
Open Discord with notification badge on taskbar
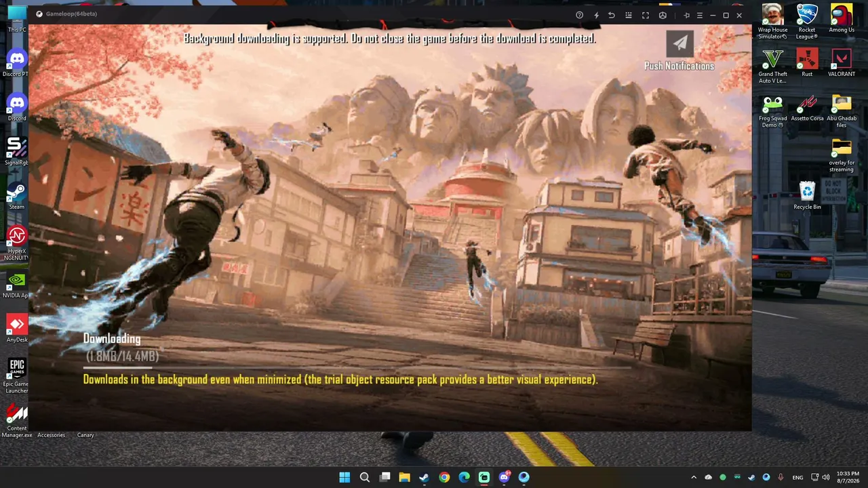[x=505, y=477]
